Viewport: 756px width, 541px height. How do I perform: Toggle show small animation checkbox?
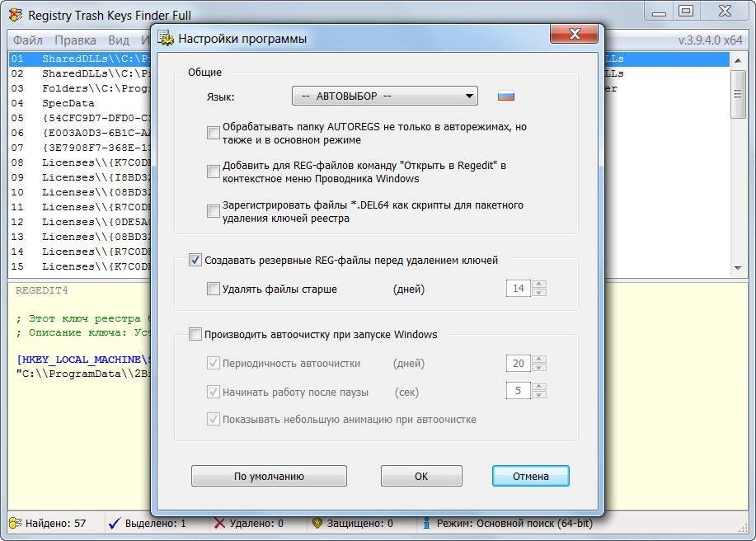[x=213, y=419]
